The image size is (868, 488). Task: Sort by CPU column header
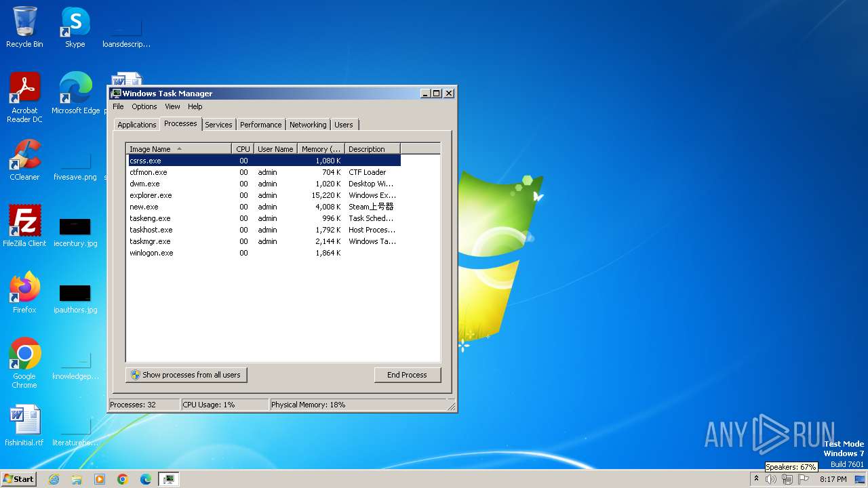click(243, 149)
